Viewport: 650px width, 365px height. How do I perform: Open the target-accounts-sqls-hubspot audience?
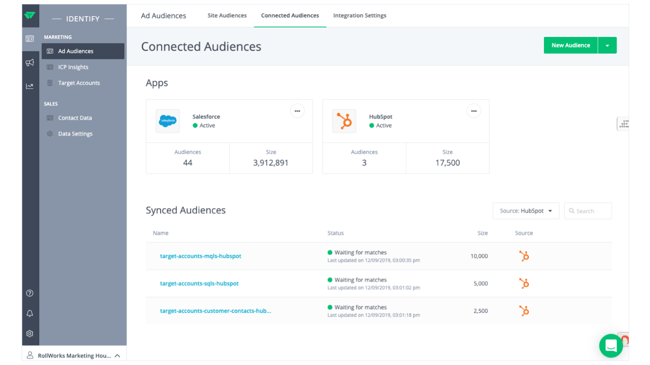point(199,284)
